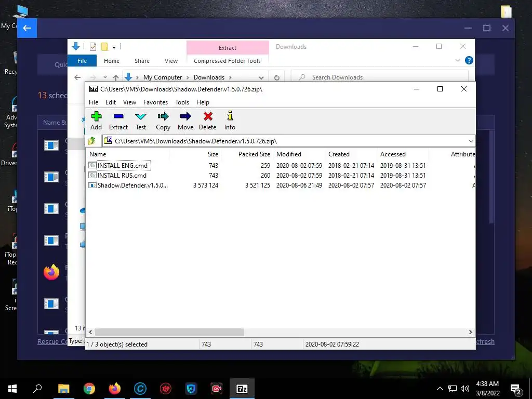
Task: Click the 7-Zip archive path field
Action: click(285, 141)
